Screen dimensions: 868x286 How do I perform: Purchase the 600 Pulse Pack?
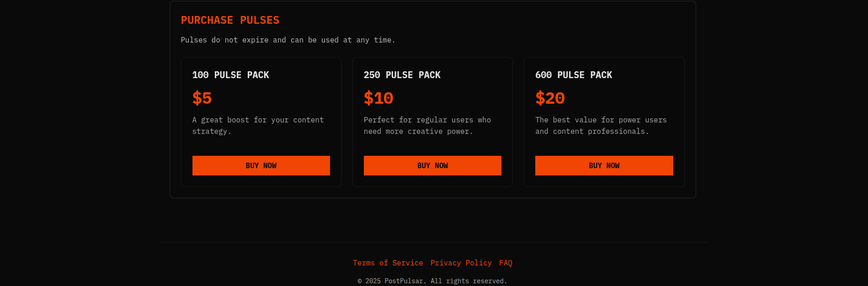pos(604,165)
